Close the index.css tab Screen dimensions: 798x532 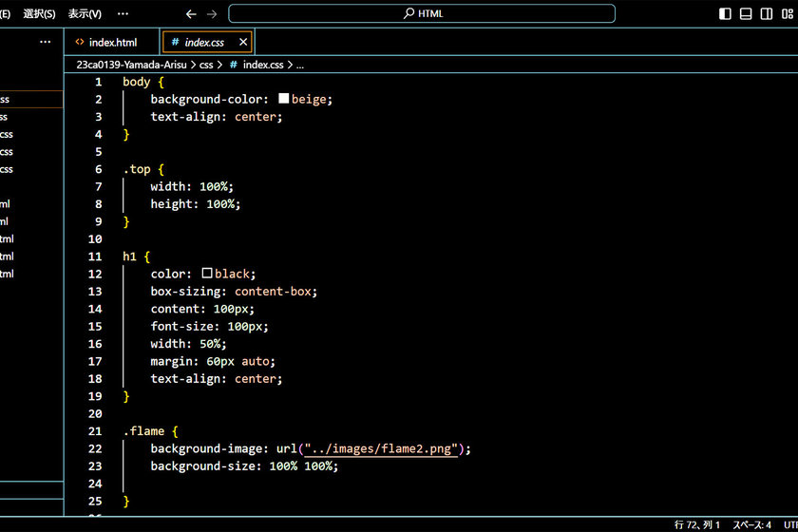point(243,43)
